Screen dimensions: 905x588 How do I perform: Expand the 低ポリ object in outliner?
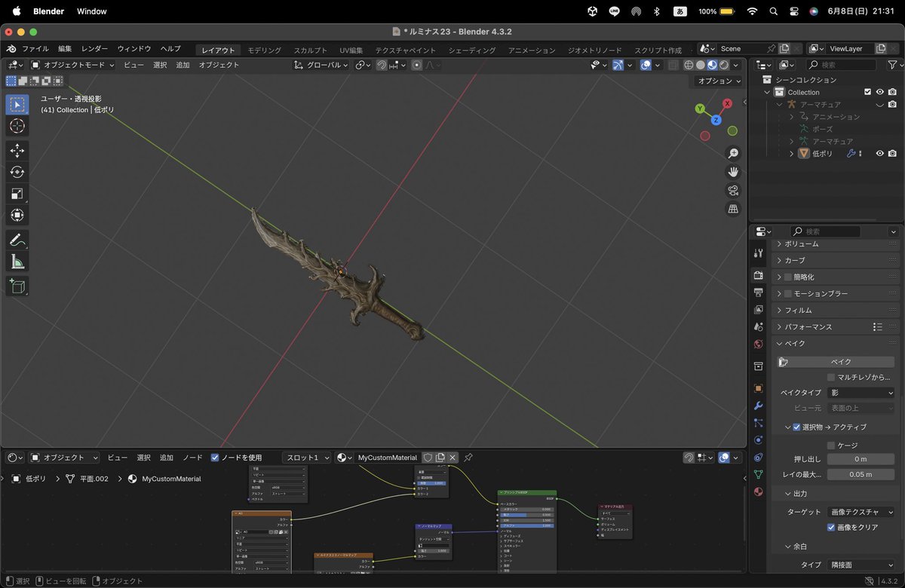click(791, 153)
